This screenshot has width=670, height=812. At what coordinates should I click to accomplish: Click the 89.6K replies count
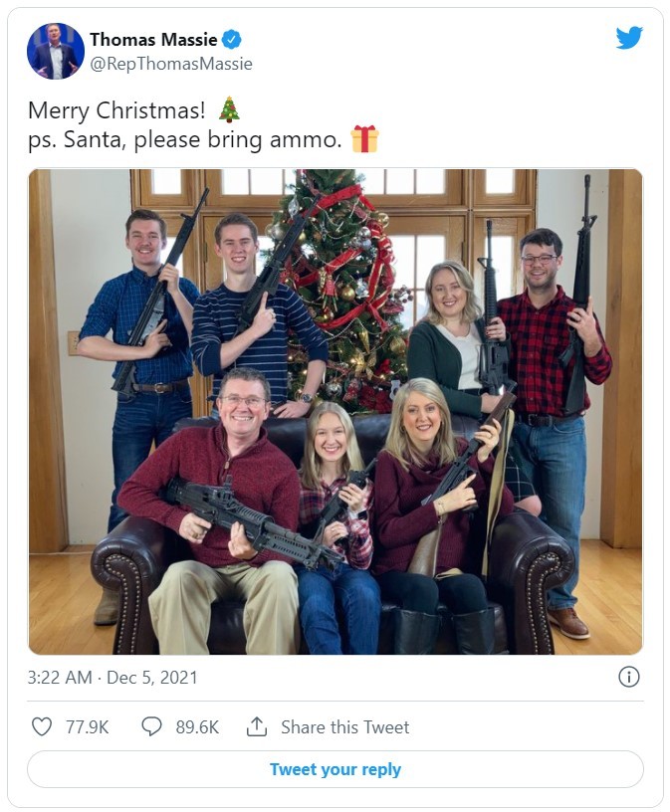coord(197,727)
